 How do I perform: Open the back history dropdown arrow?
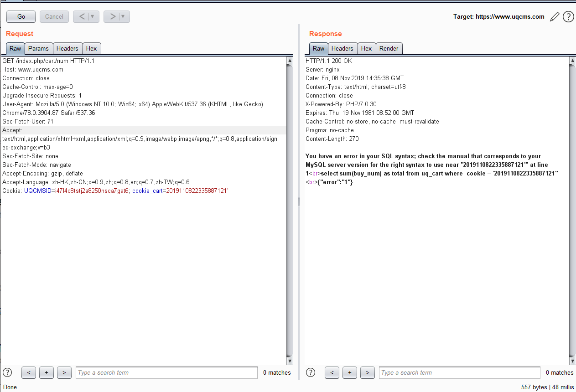[x=93, y=17]
